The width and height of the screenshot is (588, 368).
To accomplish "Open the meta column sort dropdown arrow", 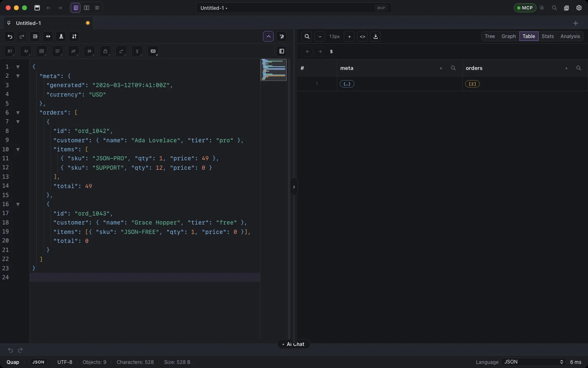I will tap(441, 69).
